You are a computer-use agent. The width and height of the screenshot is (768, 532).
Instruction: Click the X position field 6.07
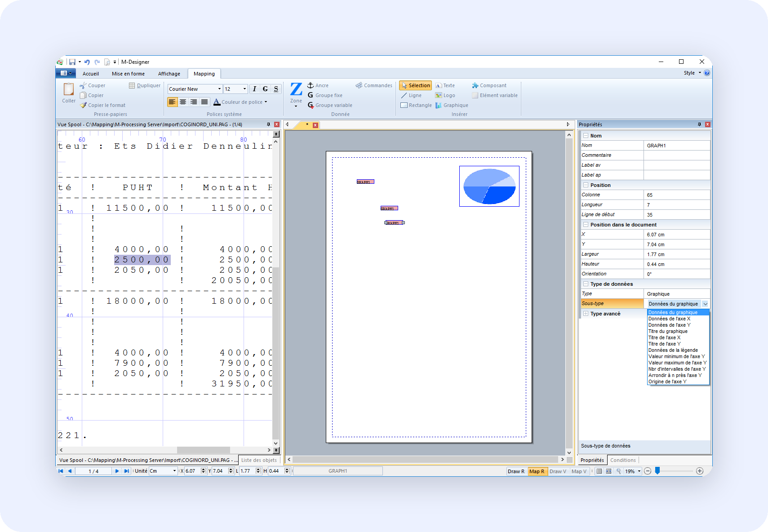[192, 471]
